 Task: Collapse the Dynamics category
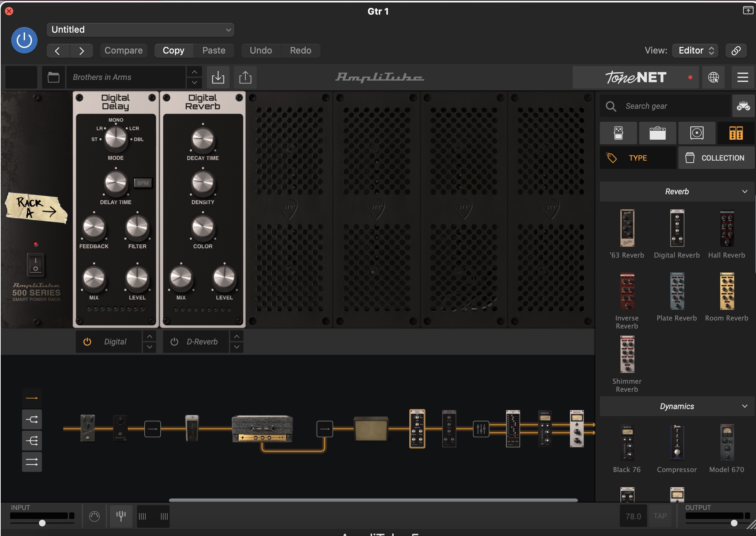[x=677, y=406]
